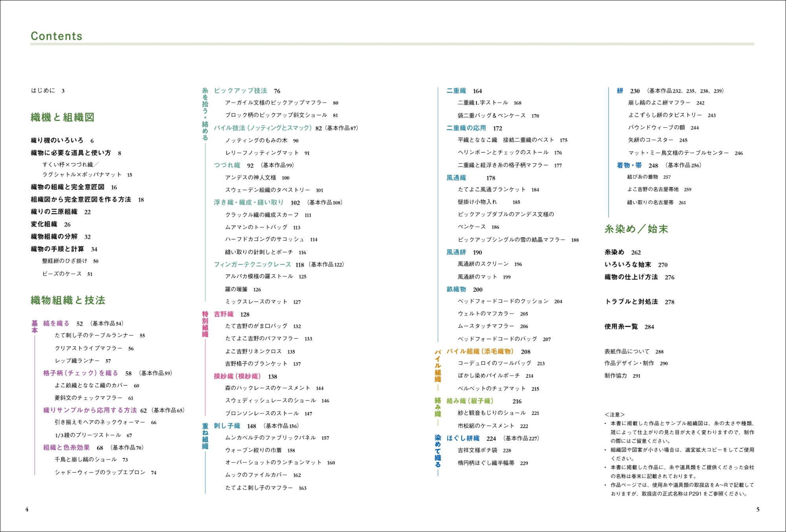Screen dimensions: 786x532
Task: Open "パイル組織 (添毛織物) 208"
Action: (x=488, y=352)
